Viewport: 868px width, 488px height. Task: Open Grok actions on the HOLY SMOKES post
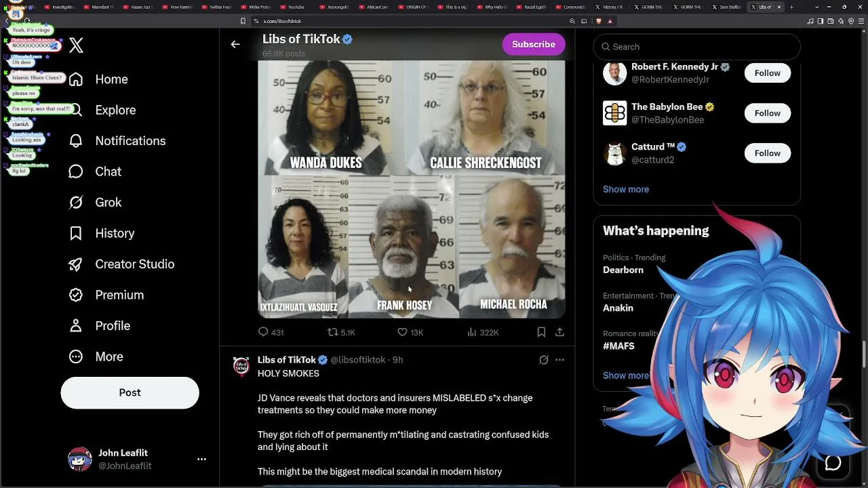543,360
